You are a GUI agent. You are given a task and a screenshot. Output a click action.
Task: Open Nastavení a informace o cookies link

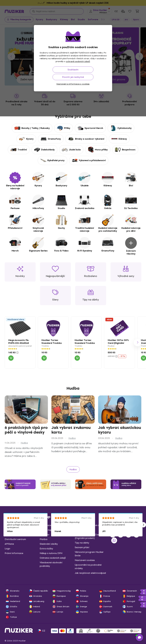click(73, 84)
